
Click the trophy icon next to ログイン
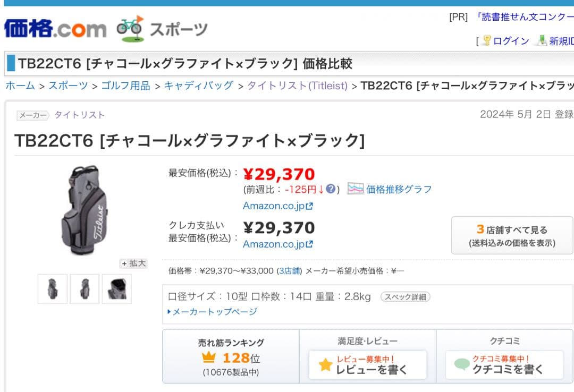pyautogui.click(x=487, y=40)
